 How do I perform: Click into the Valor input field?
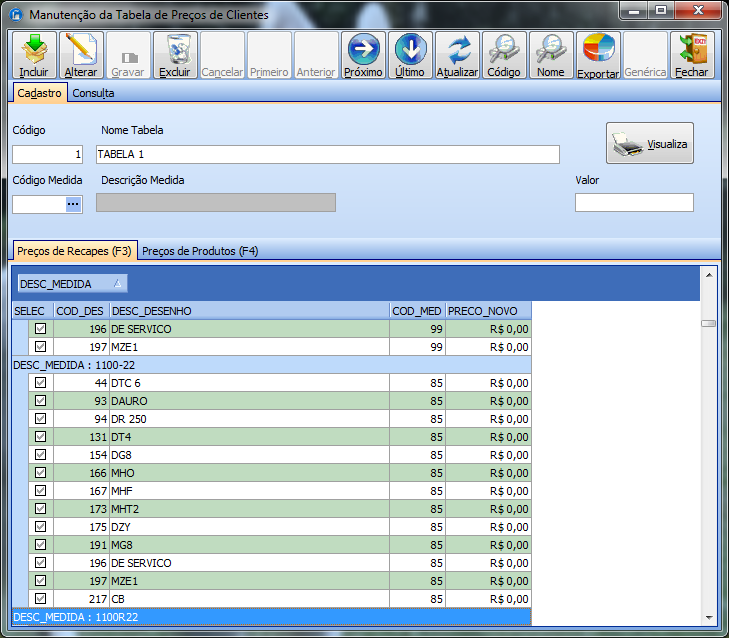[634, 203]
